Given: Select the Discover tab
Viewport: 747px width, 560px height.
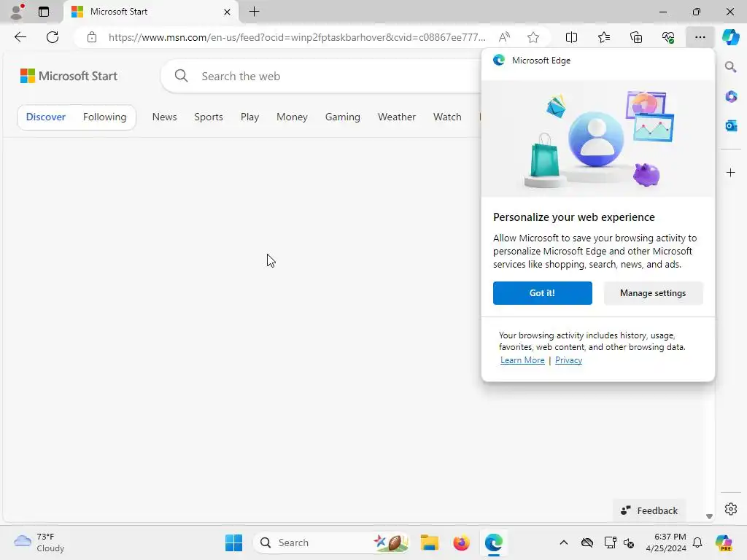Looking at the screenshot, I should pos(46,117).
